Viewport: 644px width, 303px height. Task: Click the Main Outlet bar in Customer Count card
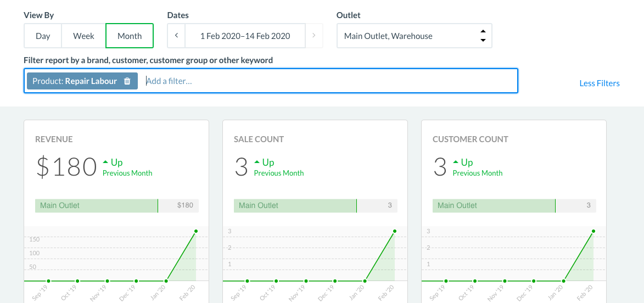[x=514, y=205]
